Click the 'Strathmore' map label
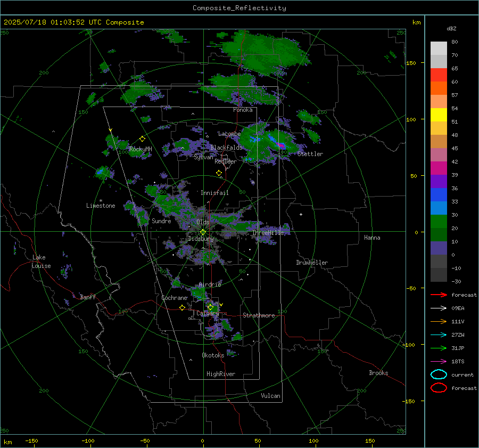The width and height of the screenshot is (479, 448). 259,315
